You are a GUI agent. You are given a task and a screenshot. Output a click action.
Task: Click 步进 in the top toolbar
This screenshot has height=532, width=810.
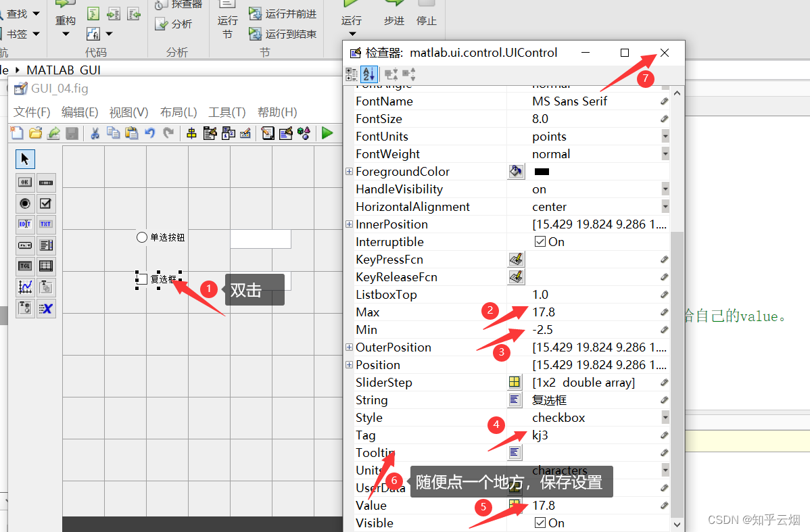pos(394,20)
